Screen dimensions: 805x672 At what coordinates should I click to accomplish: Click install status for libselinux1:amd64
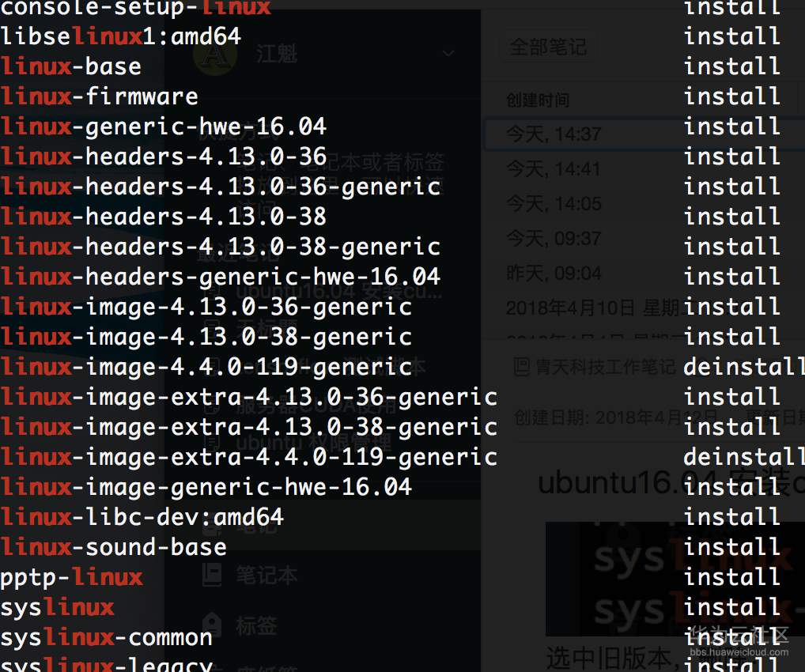click(x=732, y=36)
